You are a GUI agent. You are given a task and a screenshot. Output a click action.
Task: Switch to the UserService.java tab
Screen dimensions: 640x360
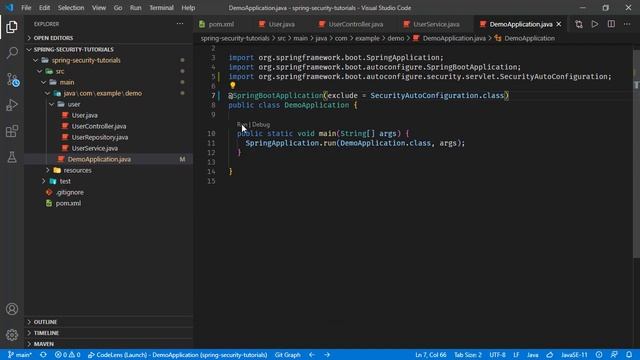tap(436, 24)
